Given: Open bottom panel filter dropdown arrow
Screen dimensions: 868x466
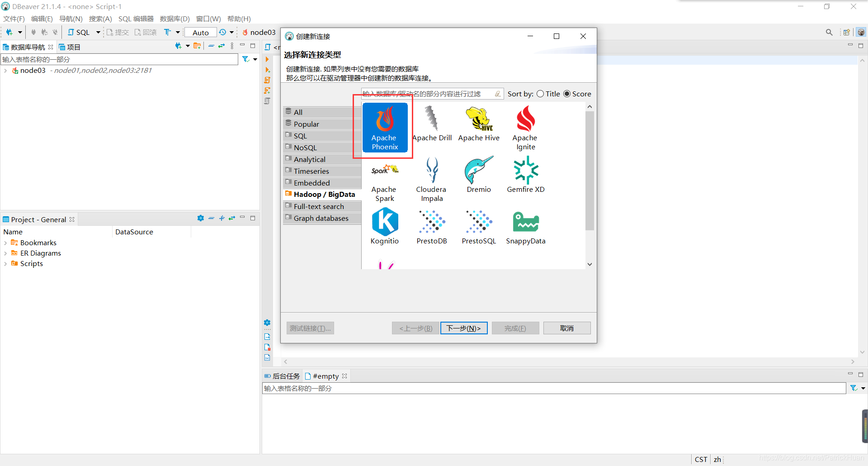Looking at the screenshot, I should click(x=863, y=388).
